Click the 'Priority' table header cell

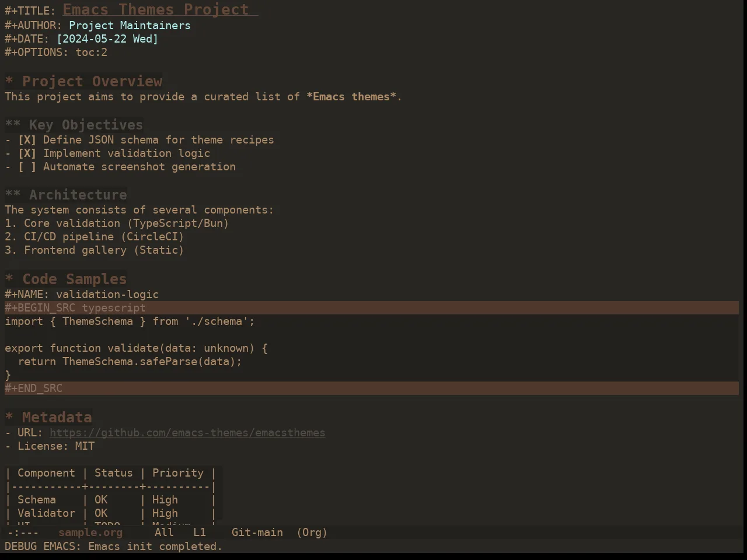[x=178, y=473]
